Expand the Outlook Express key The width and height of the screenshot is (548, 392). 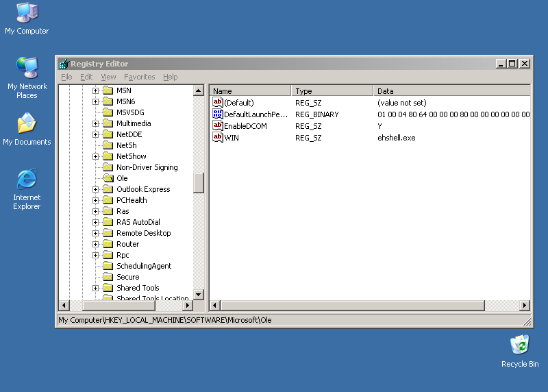(x=95, y=189)
